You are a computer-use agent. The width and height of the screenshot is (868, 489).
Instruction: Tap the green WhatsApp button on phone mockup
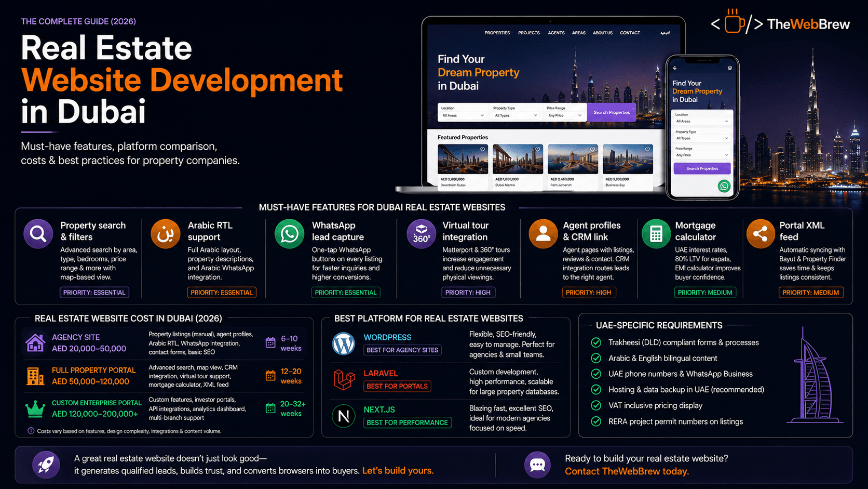click(x=724, y=186)
